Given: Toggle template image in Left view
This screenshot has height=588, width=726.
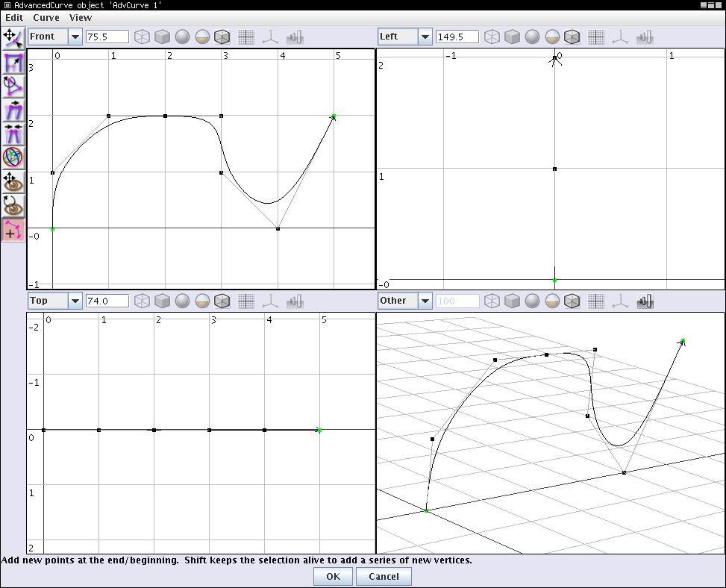Looking at the screenshot, I should pos(645,37).
